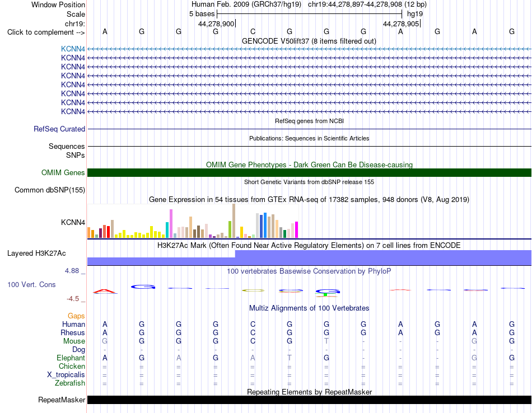Click 'Multiz Alignments of 100 Vertebrates' title
Screen dimensions: 532x413
click(x=309, y=308)
